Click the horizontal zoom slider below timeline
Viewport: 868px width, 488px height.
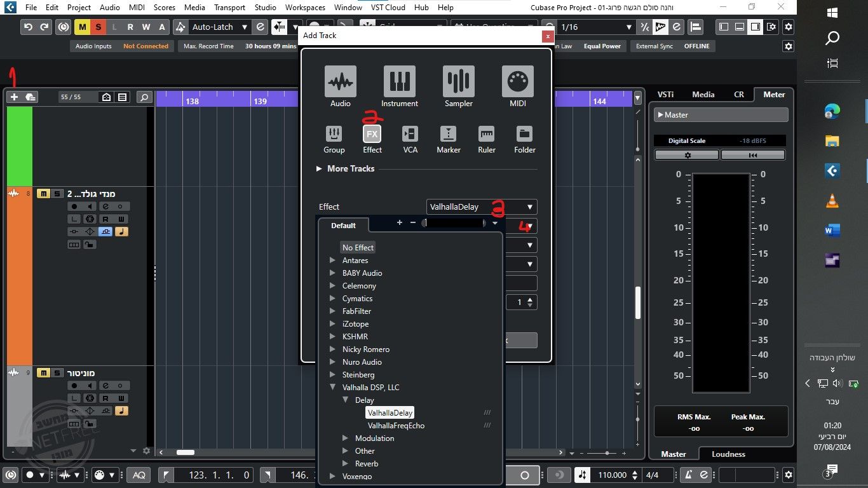[607, 453]
